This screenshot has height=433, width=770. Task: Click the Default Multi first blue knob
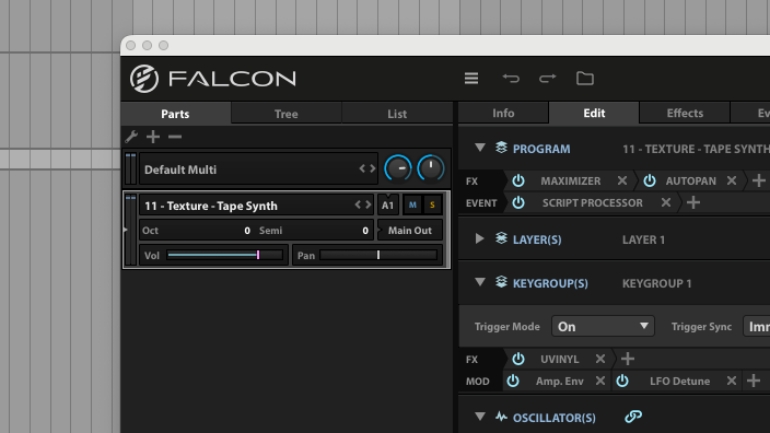[398, 168]
